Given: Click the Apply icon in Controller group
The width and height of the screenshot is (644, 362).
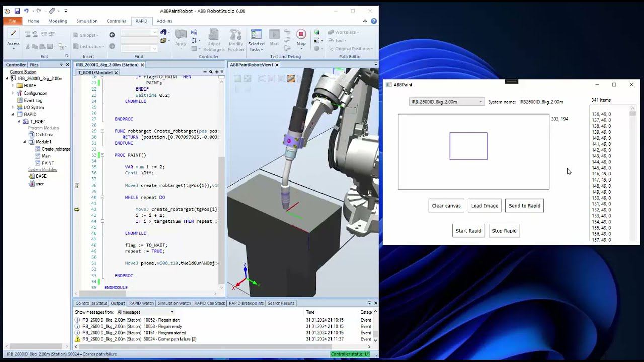Looking at the screenshot, I should pyautogui.click(x=181, y=34).
